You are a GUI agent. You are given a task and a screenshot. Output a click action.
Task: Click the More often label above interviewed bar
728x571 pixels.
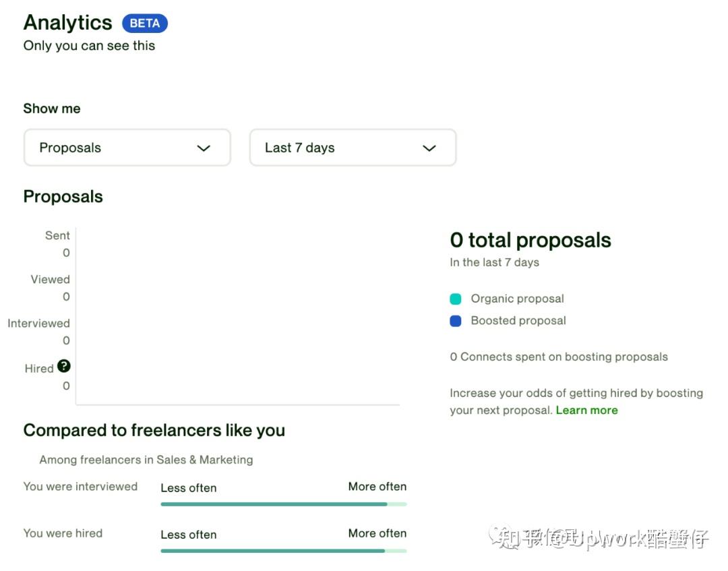pos(377,486)
